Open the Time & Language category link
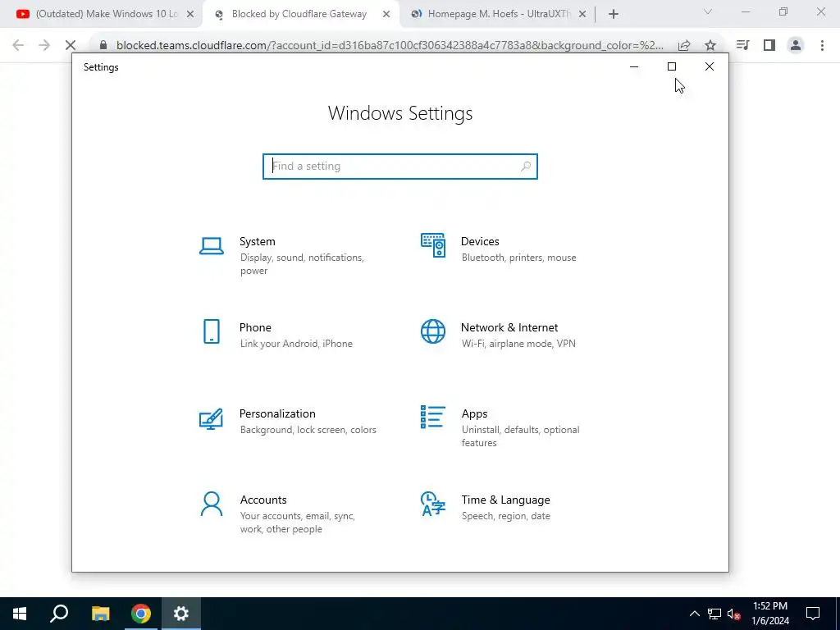The height and width of the screenshot is (630, 840). [505, 500]
